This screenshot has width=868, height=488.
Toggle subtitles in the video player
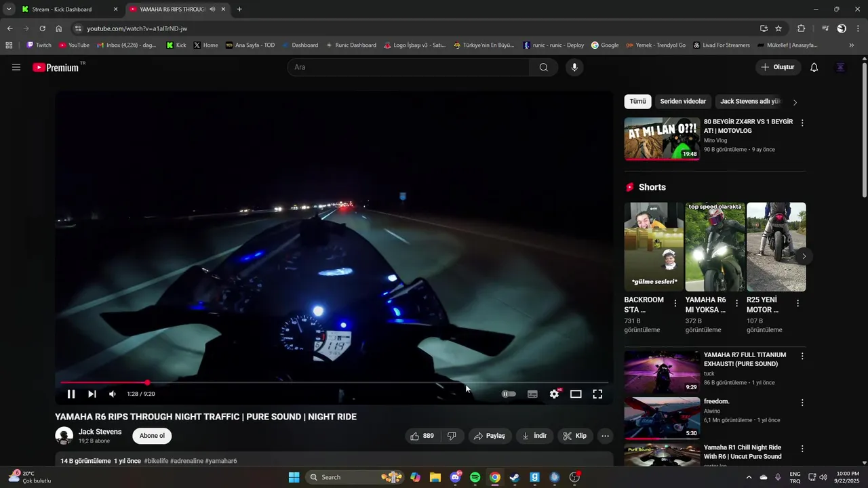pyautogui.click(x=532, y=394)
